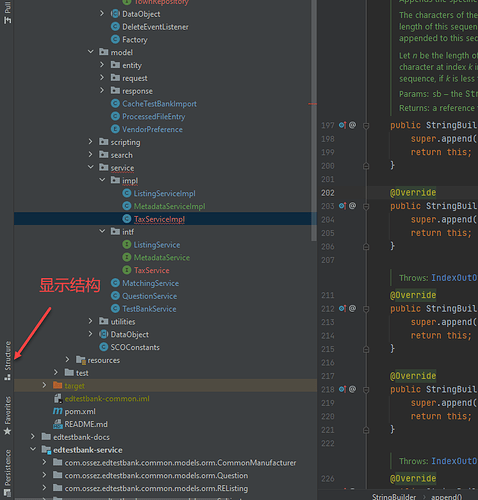Image resolution: width=478 pixels, height=500 pixels.
Task: Click the MatchingService class icon
Action: click(115, 283)
